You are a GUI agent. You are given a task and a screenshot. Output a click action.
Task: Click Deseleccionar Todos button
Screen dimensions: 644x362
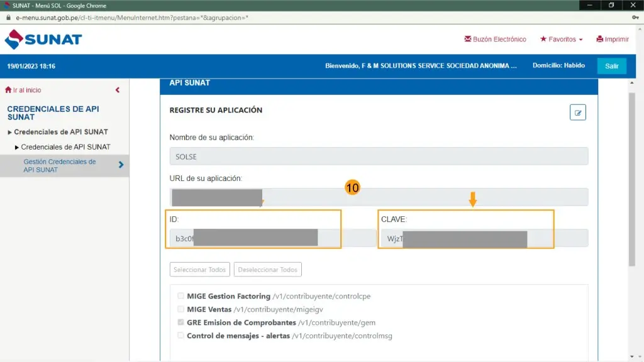pyautogui.click(x=267, y=270)
